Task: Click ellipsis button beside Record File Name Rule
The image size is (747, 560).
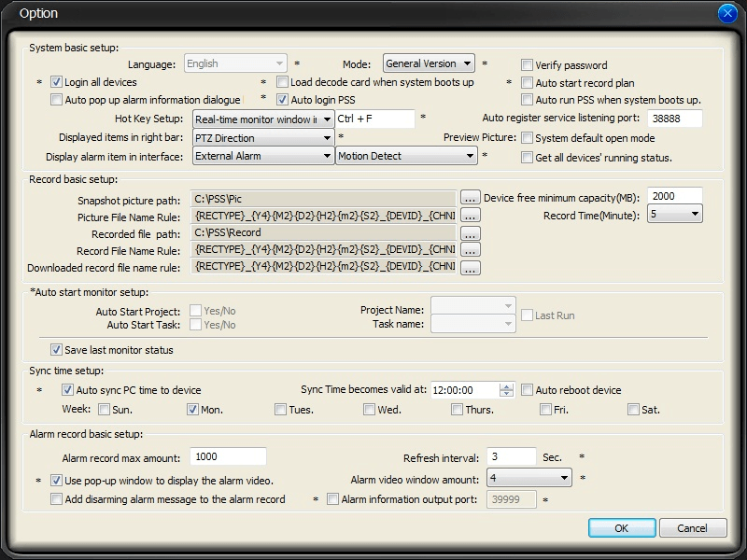Action: pyautogui.click(x=470, y=250)
